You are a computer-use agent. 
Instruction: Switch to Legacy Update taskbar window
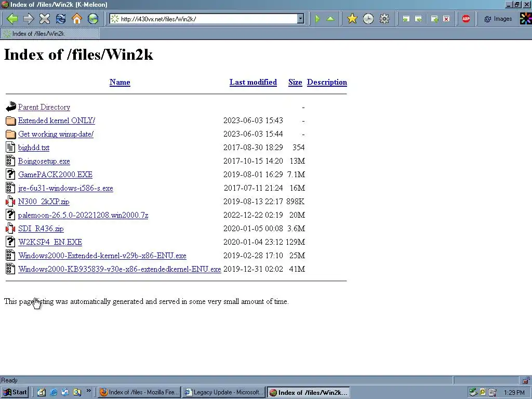tap(223, 392)
